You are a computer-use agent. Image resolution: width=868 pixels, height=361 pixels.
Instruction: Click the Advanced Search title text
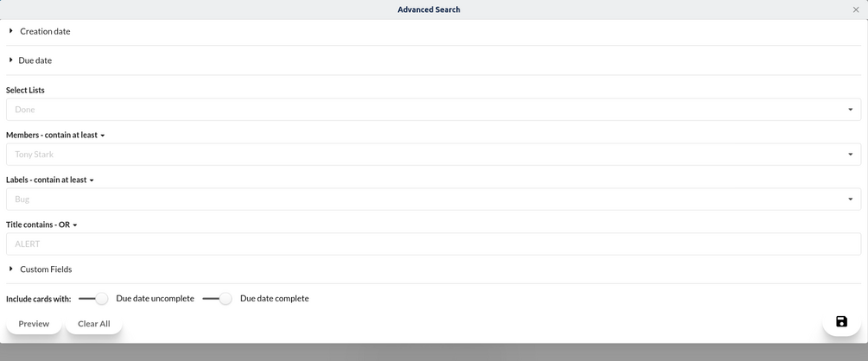point(428,10)
